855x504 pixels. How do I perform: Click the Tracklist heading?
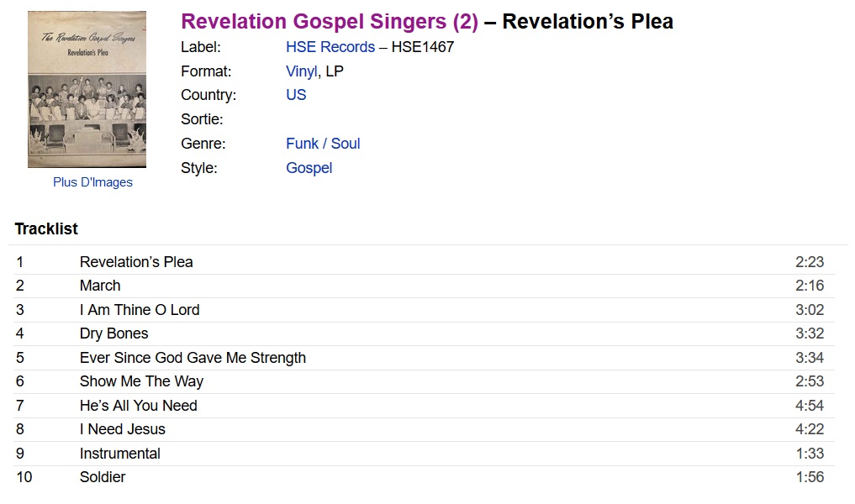pyautogui.click(x=46, y=228)
